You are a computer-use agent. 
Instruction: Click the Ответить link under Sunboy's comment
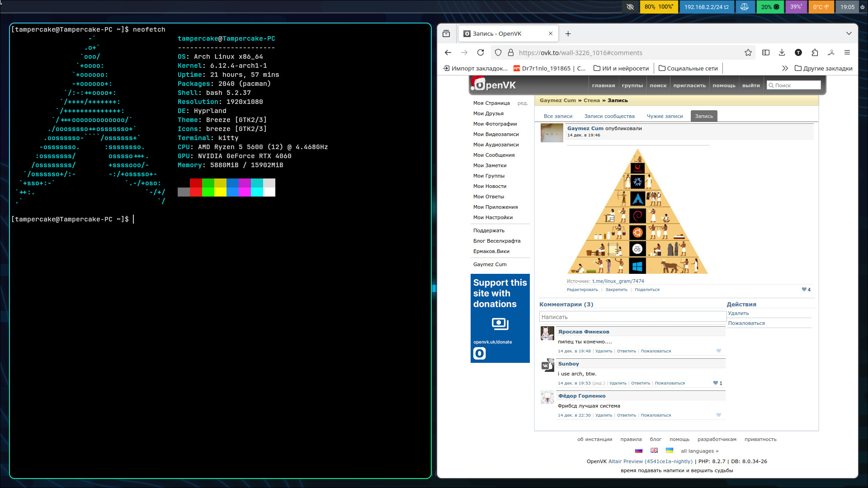point(640,383)
